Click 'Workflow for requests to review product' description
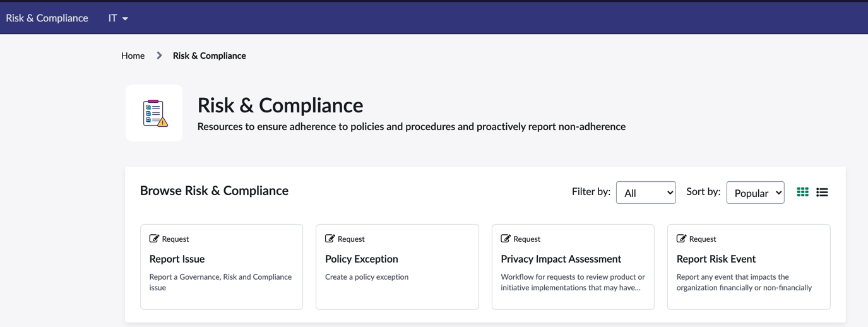This screenshot has height=327, width=868. [x=573, y=282]
